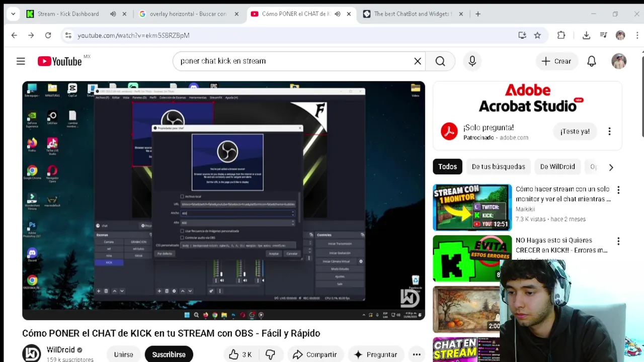Close the overlay horizontal Google tab

click(x=236, y=14)
